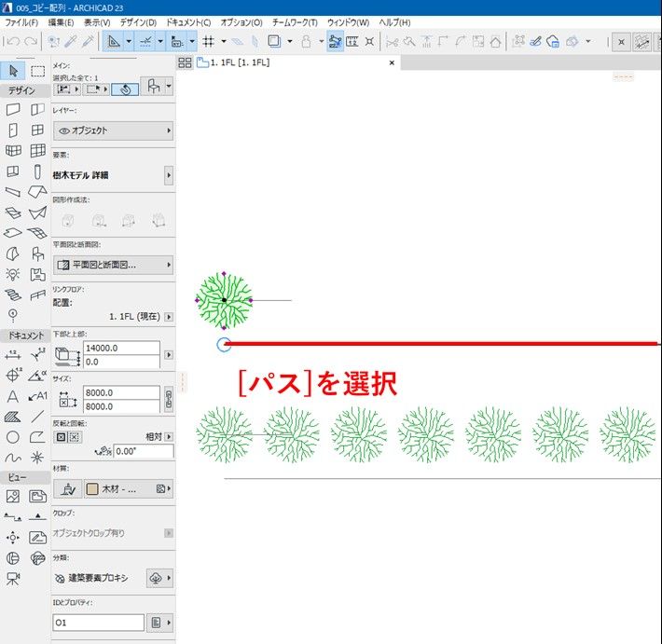662x644 pixels.
Task: Activate the Zone tool
Action: (x=37, y=274)
